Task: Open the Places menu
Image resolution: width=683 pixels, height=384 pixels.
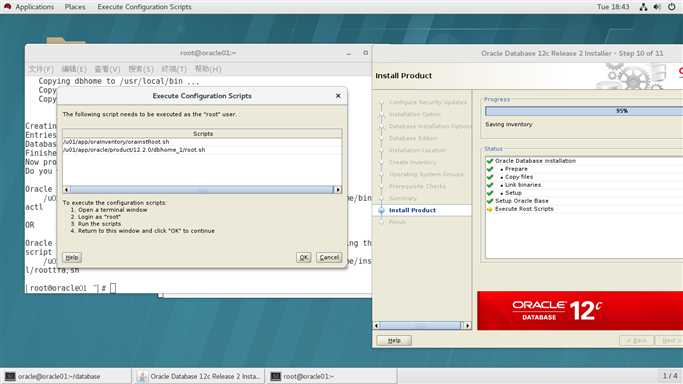Action: pyautogui.click(x=75, y=7)
